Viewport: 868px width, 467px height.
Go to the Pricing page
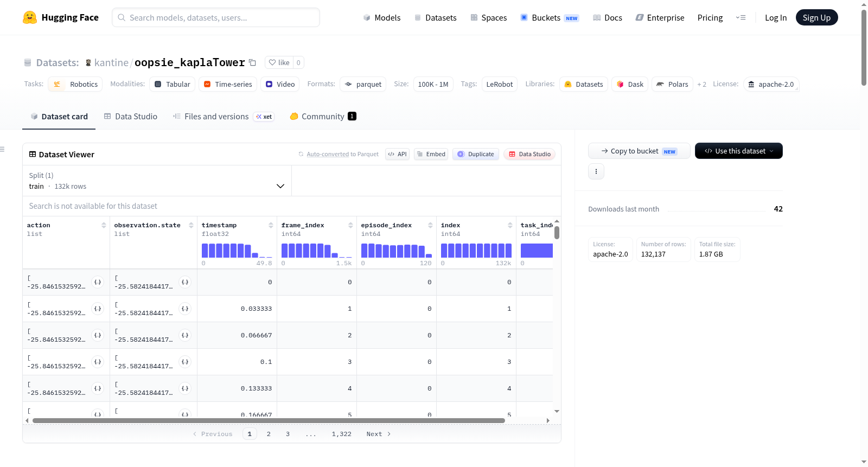[x=710, y=18]
